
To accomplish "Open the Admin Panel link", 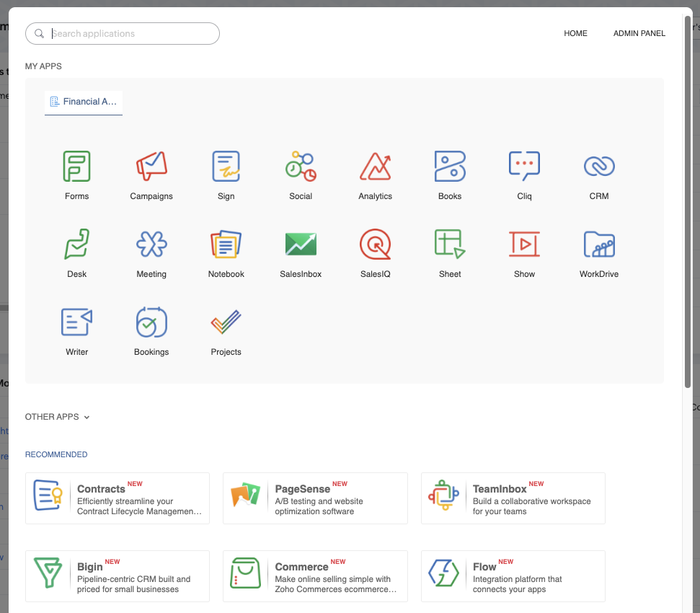I will [639, 33].
